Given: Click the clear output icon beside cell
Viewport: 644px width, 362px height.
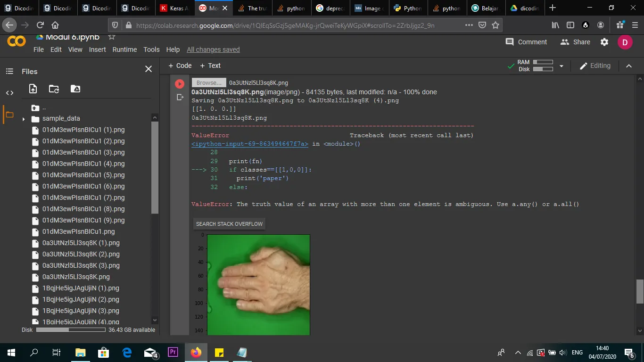Looking at the screenshot, I should [x=180, y=97].
